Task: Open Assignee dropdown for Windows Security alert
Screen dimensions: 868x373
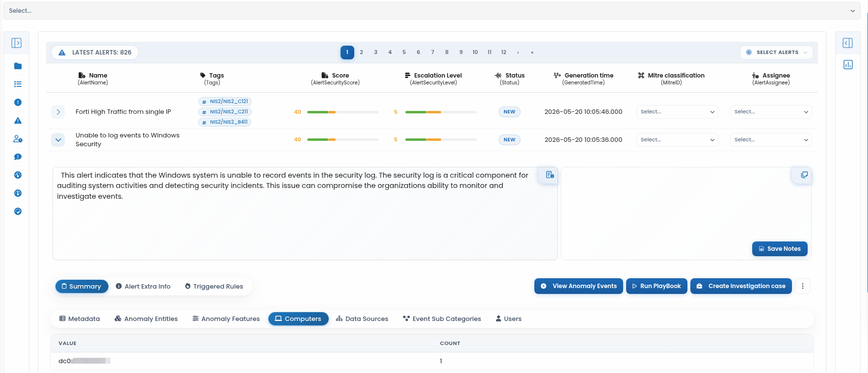Action: click(771, 140)
